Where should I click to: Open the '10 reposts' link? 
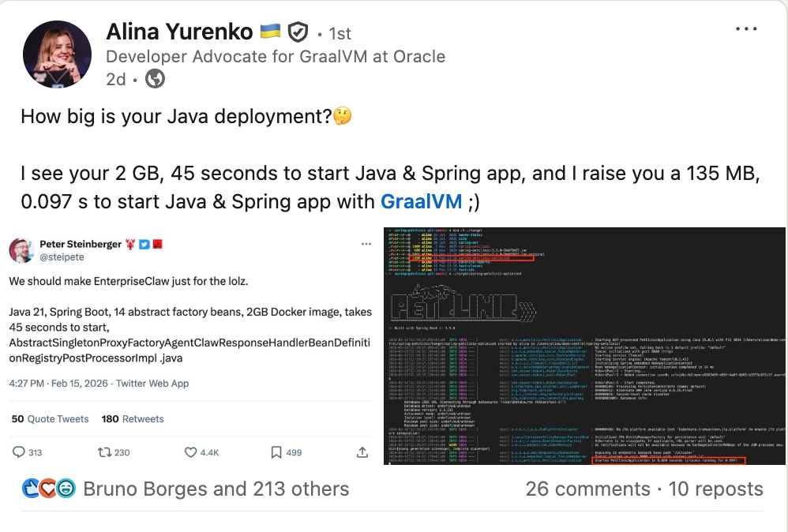click(x=715, y=489)
